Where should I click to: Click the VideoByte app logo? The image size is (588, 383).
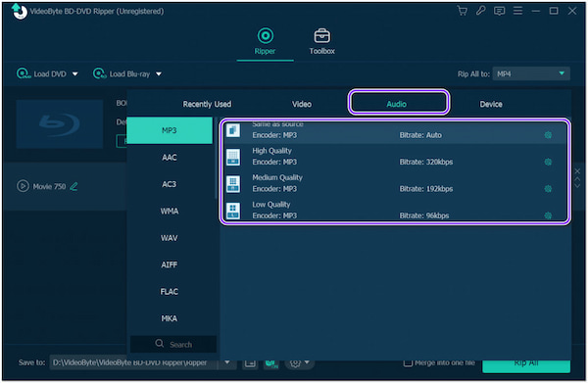pyautogui.click(x=20, y=11)
